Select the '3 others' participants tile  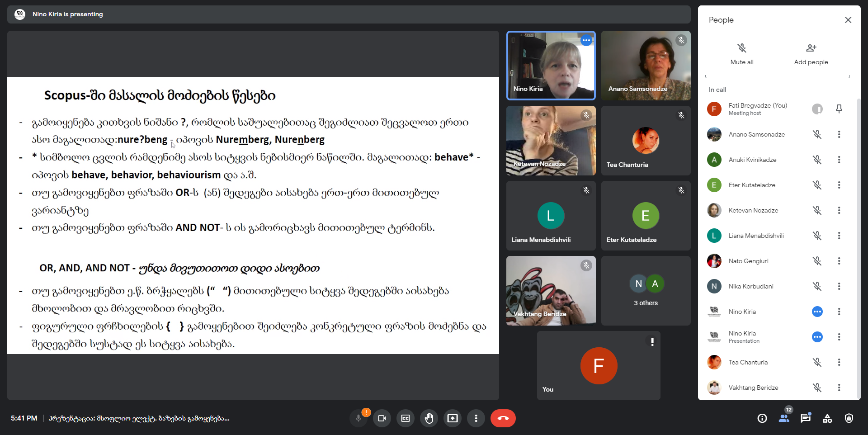pos(646,291)
